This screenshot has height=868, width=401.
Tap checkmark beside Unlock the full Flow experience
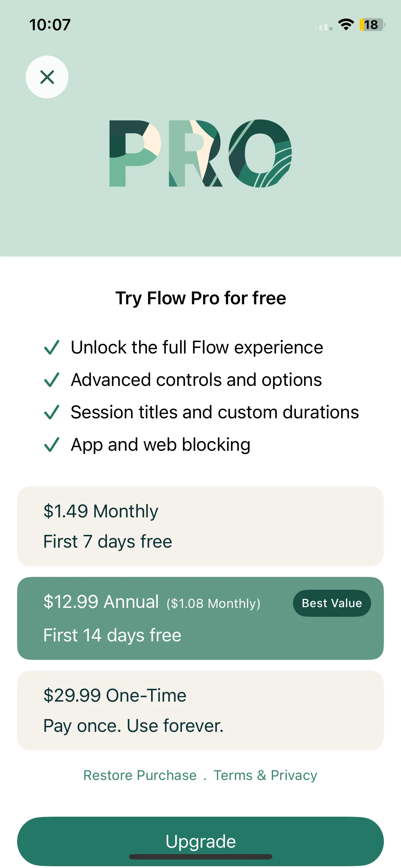(x=51, y=347)
